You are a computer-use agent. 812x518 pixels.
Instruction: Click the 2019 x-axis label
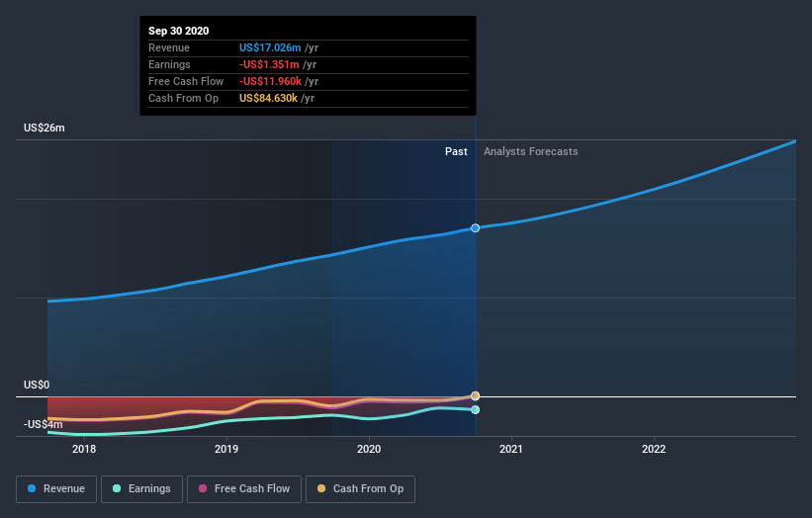[x=226, y=449]
